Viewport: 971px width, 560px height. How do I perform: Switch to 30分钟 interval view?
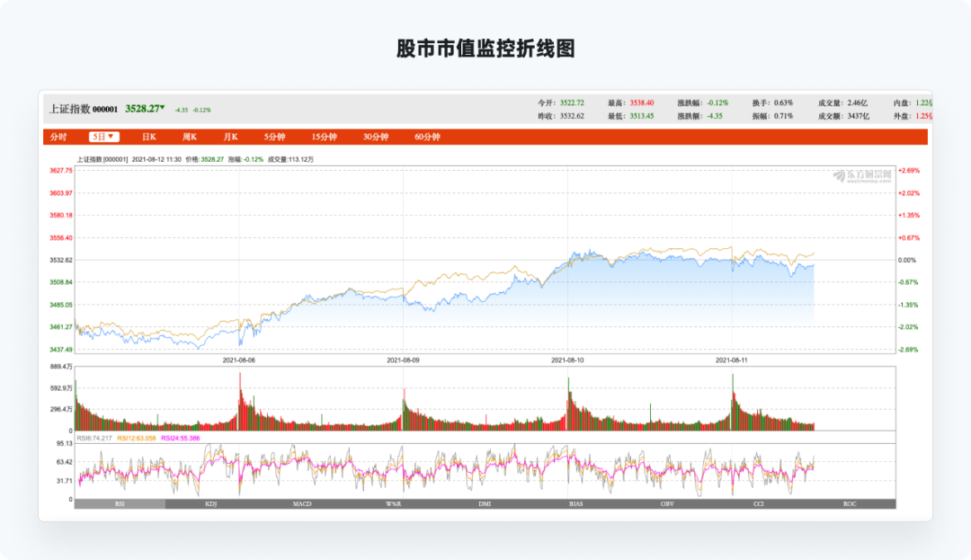[x=376, y=137]
